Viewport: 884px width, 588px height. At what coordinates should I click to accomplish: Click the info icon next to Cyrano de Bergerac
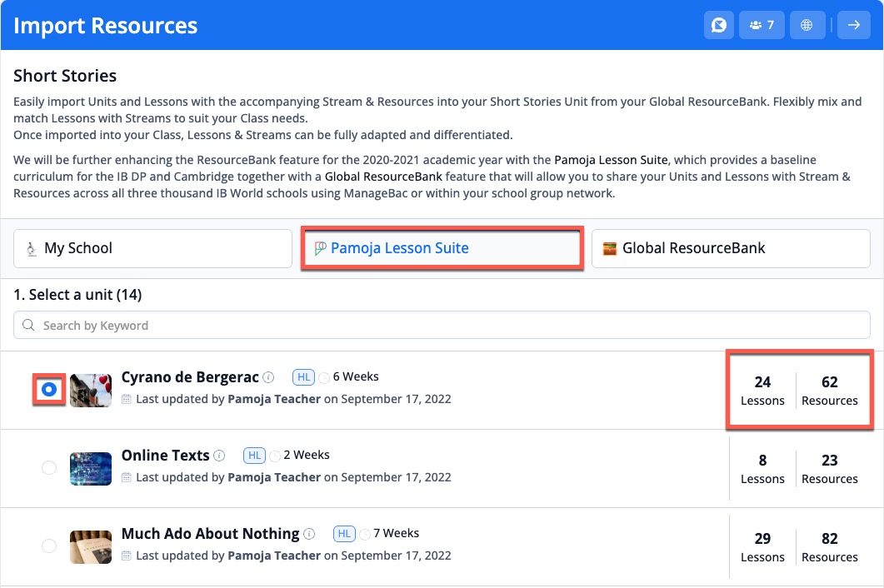(269, 377)
